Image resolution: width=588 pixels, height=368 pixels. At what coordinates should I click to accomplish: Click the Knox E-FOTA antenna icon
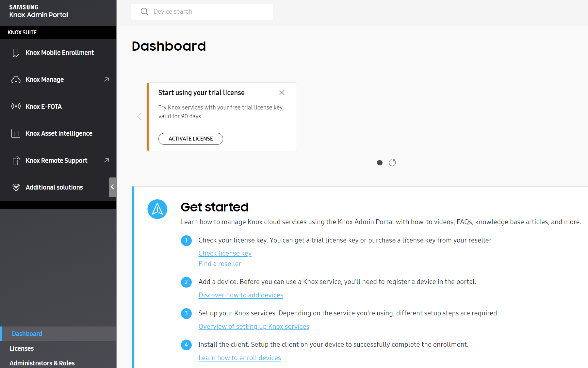[16, 107]
